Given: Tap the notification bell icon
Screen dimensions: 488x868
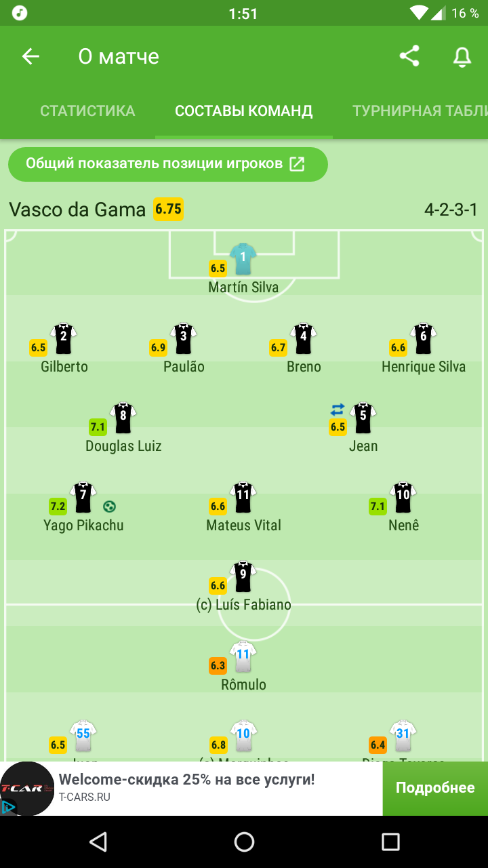Looking at the screenshot, I should point(462,57).
